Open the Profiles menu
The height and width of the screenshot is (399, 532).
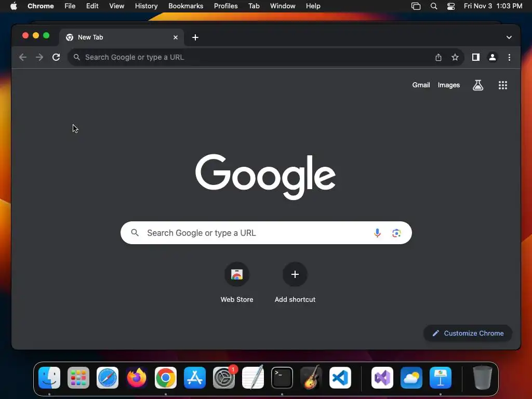pos(225,6)
